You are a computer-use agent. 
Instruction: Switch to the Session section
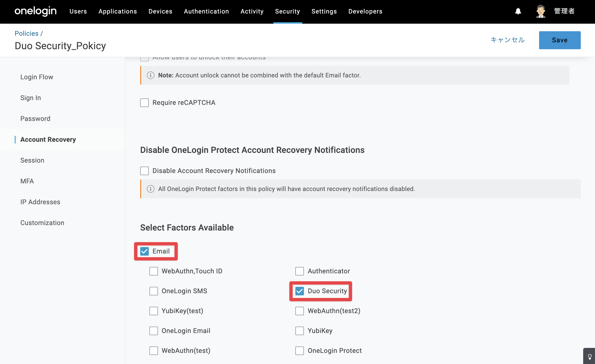click(x=32, y=160)
